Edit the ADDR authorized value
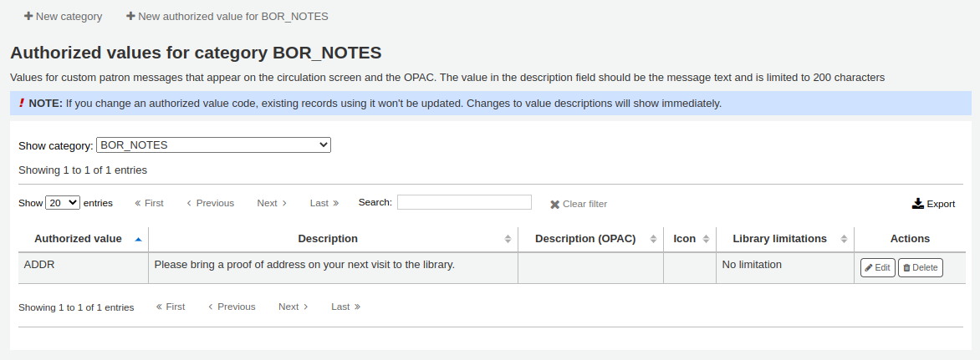Image resolution: width=980 pixels, height=360 pixels. [x=877, y=268]
